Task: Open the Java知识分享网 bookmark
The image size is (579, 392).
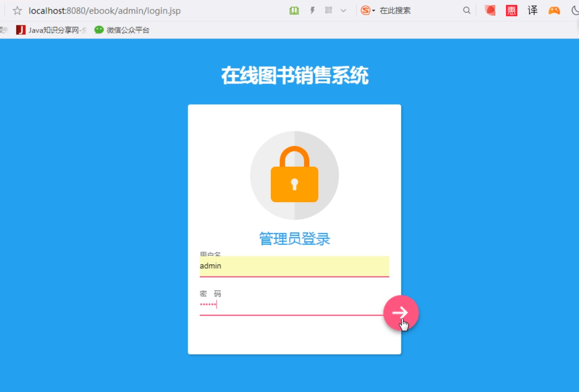Action: pos(51,30)
